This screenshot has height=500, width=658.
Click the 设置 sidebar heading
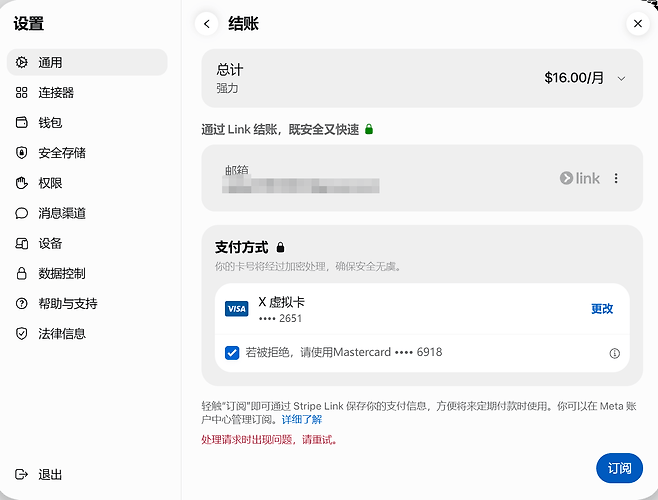point(29,24)
